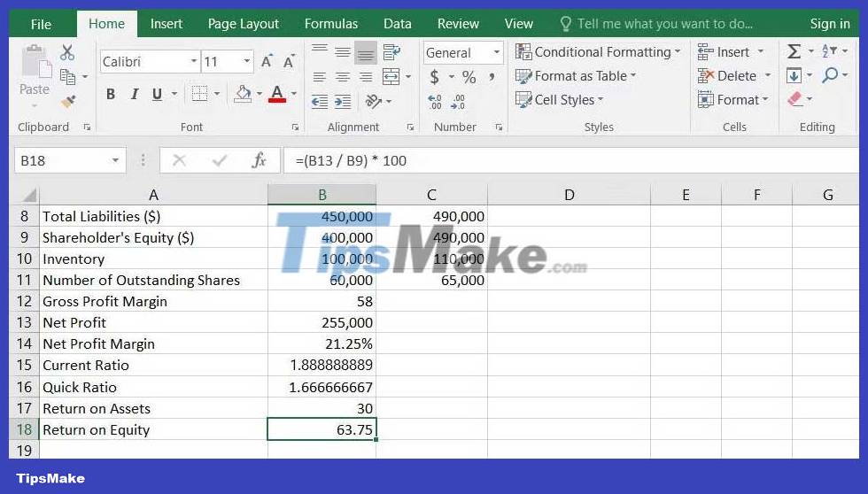The width and height of the screenshot is (868, 494).
Task: Click Decrease Decimal icon
Action: pyautogui.click(x=459, y=102)
